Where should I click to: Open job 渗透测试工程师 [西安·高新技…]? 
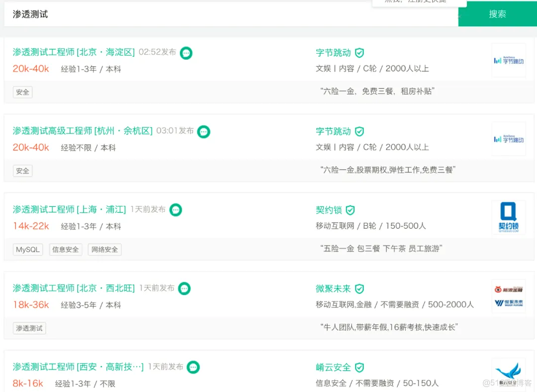pos(78,367)
